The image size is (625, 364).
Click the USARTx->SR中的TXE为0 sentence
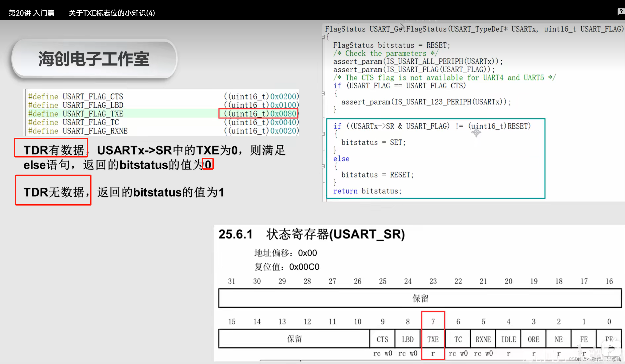coord(167,150)
